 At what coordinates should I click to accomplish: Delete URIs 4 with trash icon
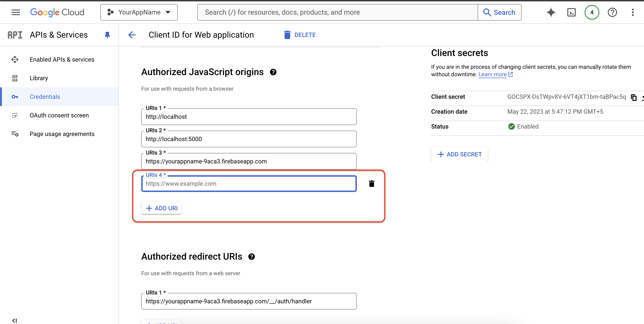tap(371, 184)
